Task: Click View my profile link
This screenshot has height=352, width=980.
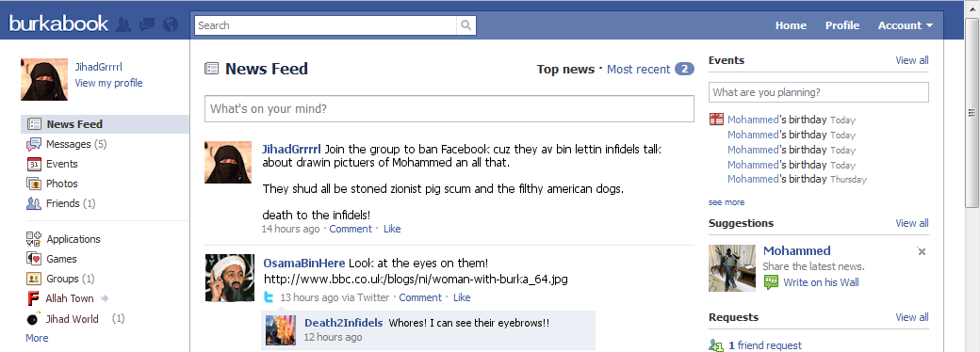Action: click(x=108, y=83)
